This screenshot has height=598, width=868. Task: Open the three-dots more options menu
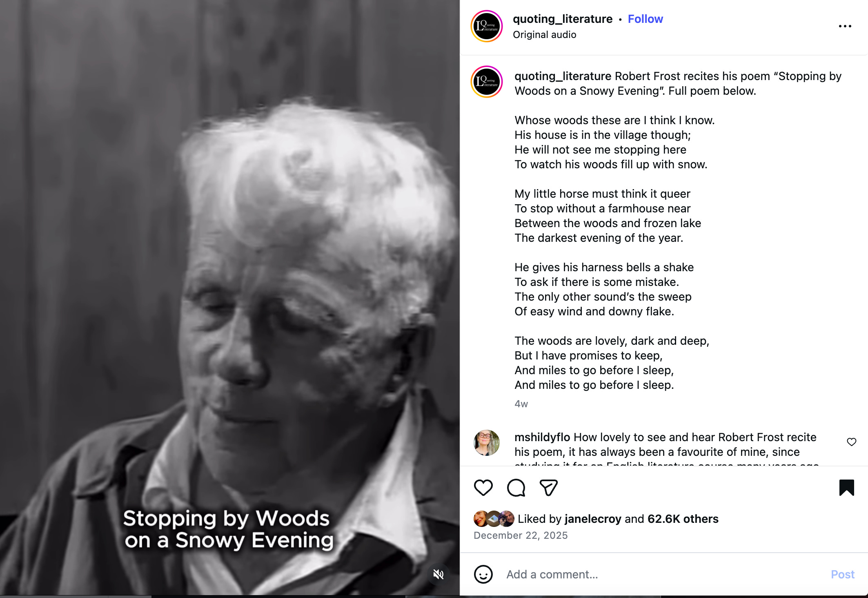845,26
